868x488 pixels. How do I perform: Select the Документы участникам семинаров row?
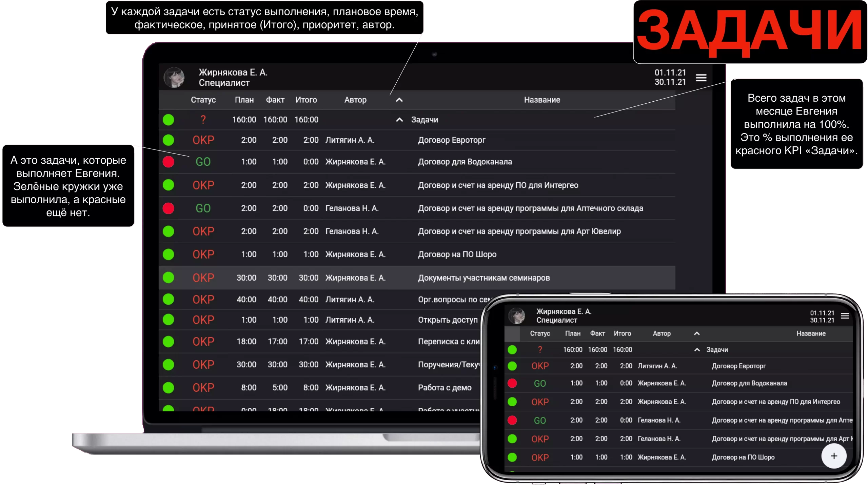pyautogui.click(x=484, y=278)
